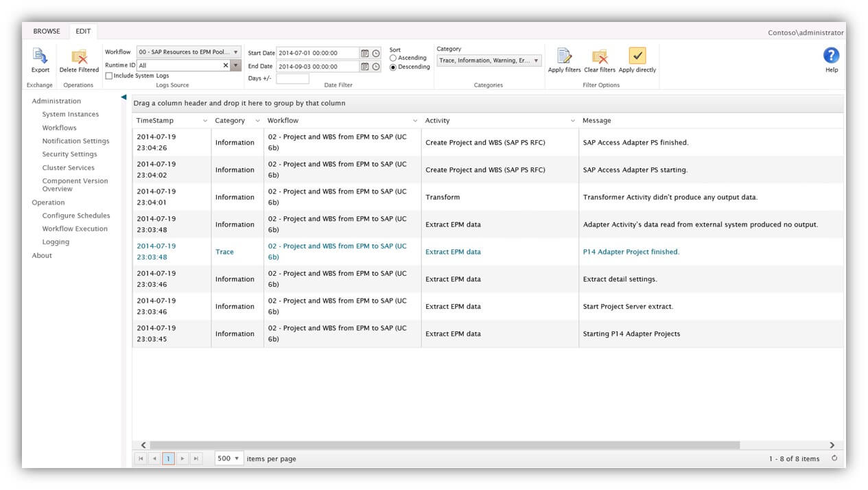Open the Category dropdown

click(x=489, y=60)
